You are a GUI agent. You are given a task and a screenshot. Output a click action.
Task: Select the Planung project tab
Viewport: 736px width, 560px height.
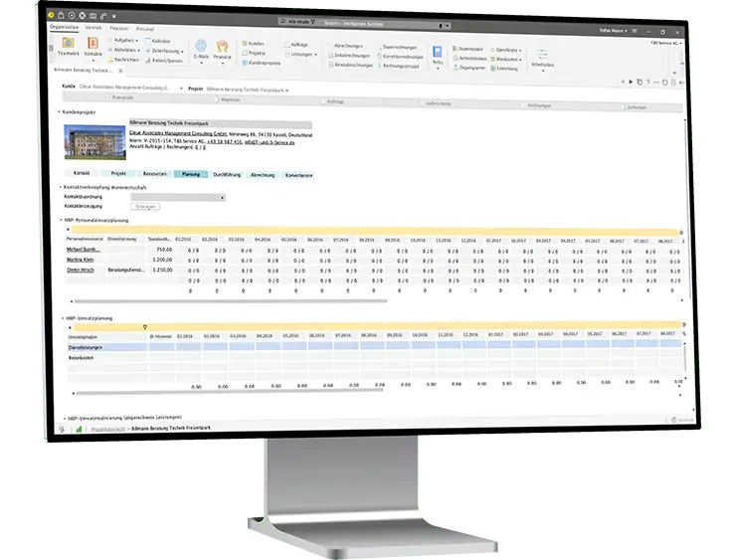tap(191, 174)
